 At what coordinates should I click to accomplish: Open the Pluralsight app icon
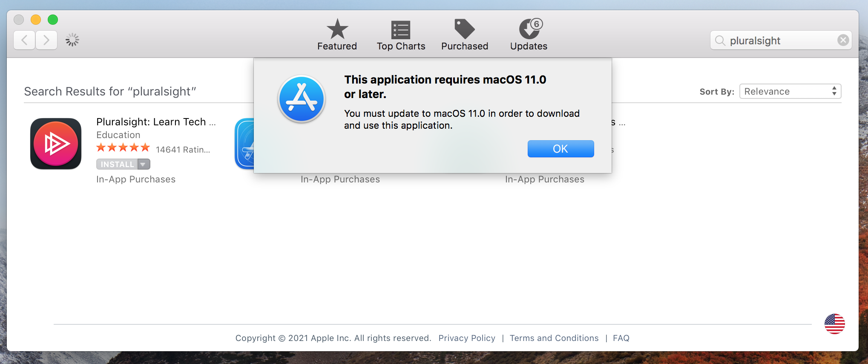(x=56, y=144)
